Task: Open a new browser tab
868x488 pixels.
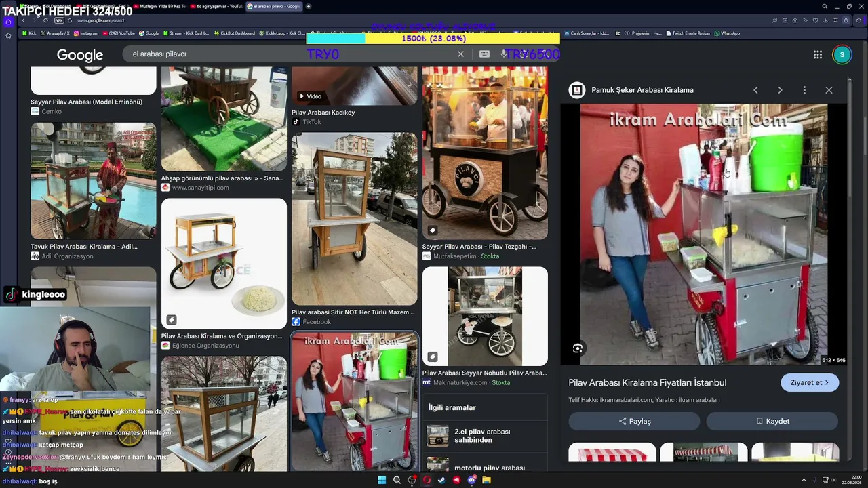Action: (309, 7)
